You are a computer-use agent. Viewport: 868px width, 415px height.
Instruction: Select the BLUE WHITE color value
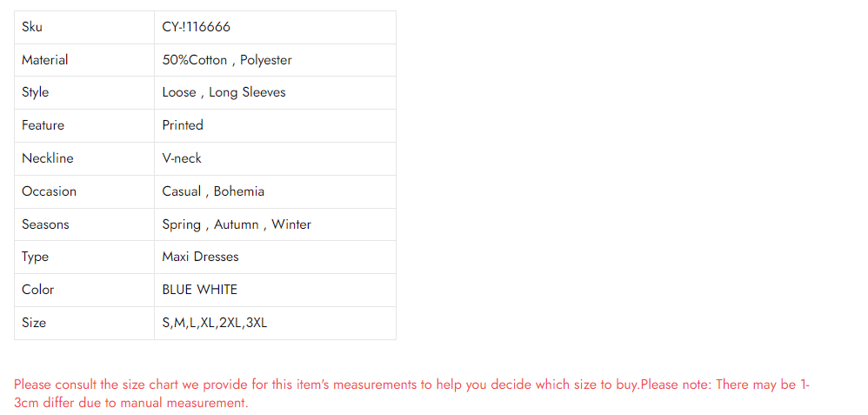(x=199, y=290)
